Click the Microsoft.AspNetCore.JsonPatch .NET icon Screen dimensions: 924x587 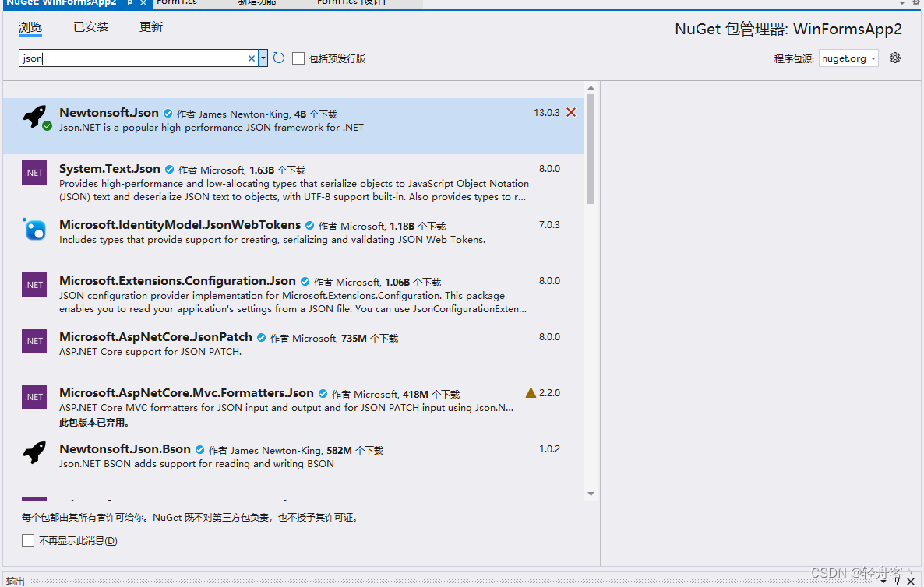(34, 341)
